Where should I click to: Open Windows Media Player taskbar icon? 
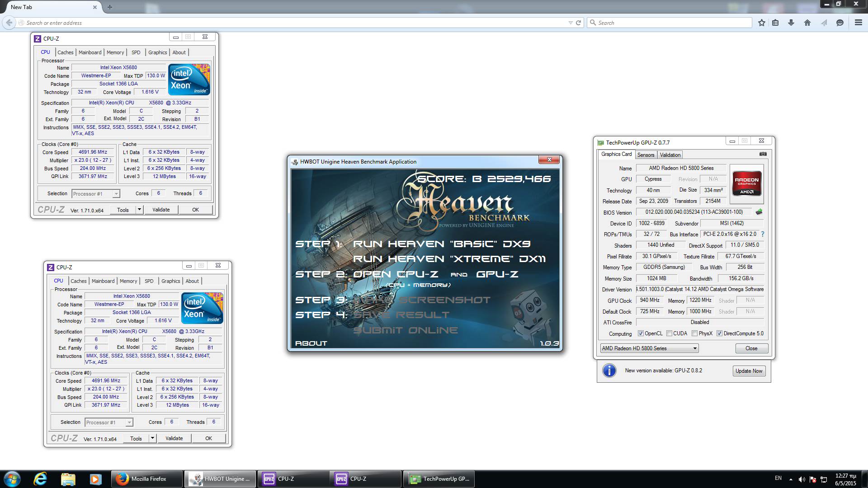pyautogui.click(x=95, y=479)
